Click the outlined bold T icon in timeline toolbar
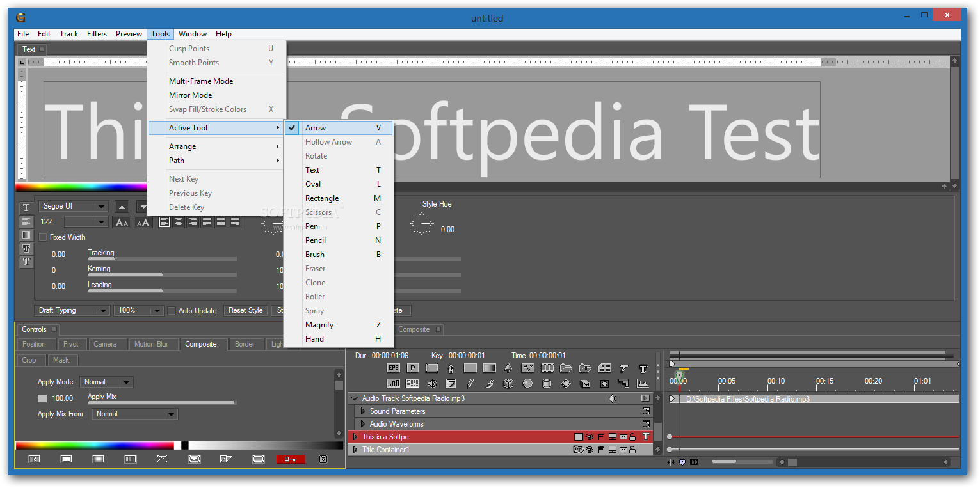The height and width of the screenshot is (488, 980). 643,368
